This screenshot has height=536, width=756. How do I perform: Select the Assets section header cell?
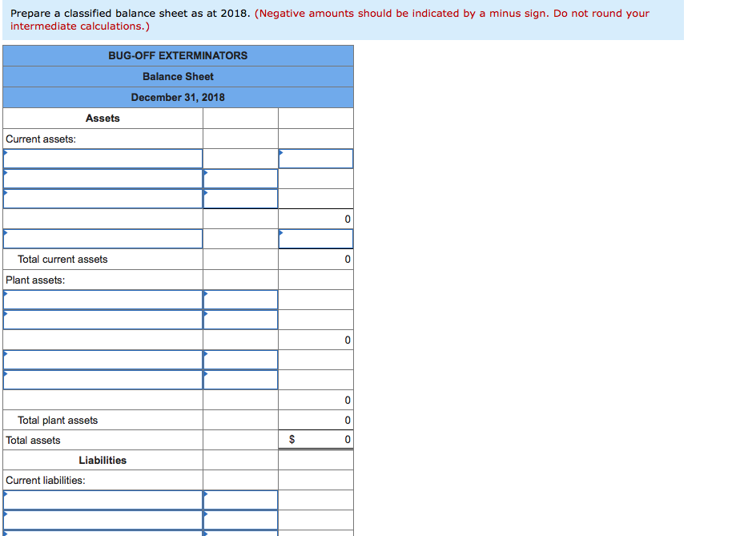(103, 118)
